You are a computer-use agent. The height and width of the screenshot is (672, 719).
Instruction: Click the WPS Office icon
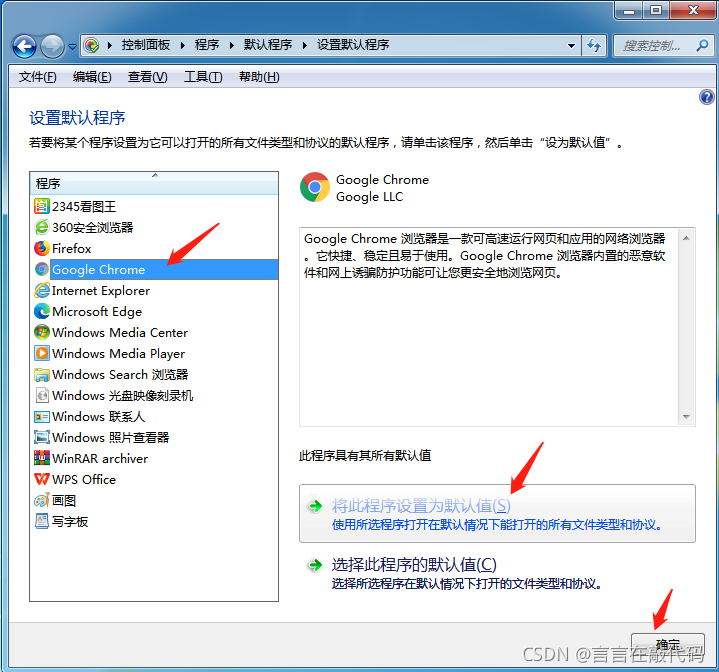42,479
